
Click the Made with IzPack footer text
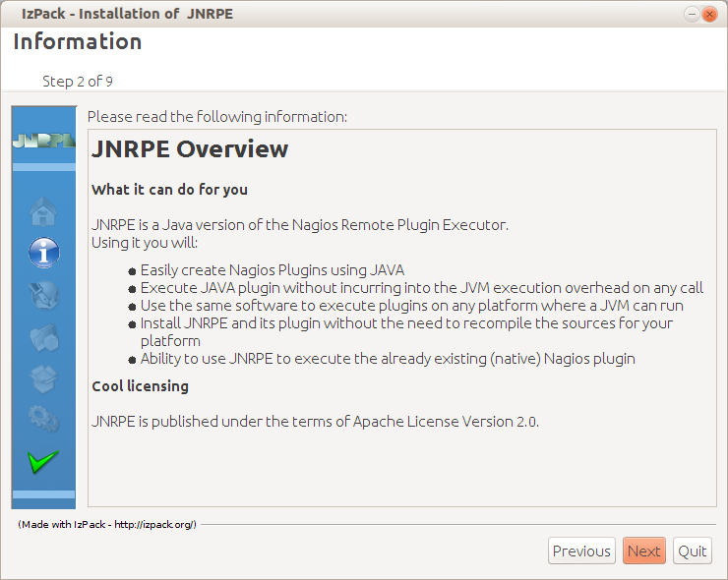107,524
